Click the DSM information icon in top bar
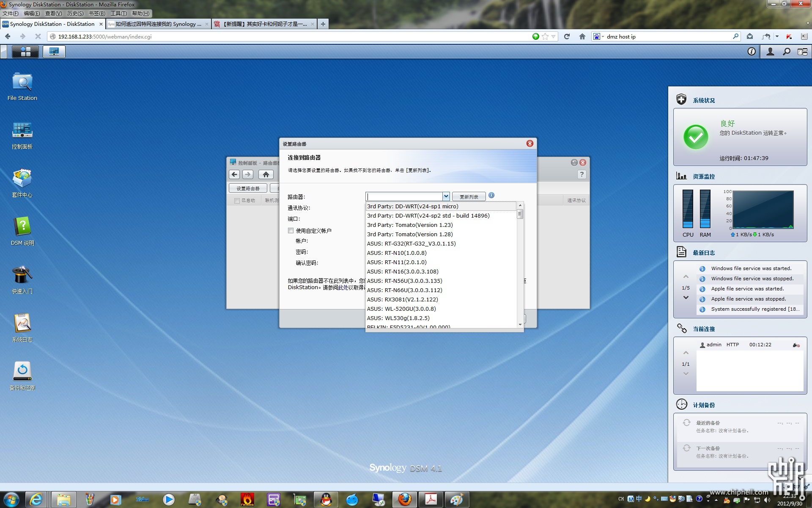The width and height of the screenshot is (812, 508). (752, 52)
